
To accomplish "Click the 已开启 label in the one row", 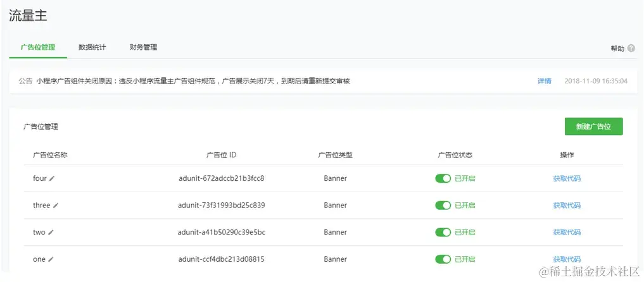I will click(465, 259).
